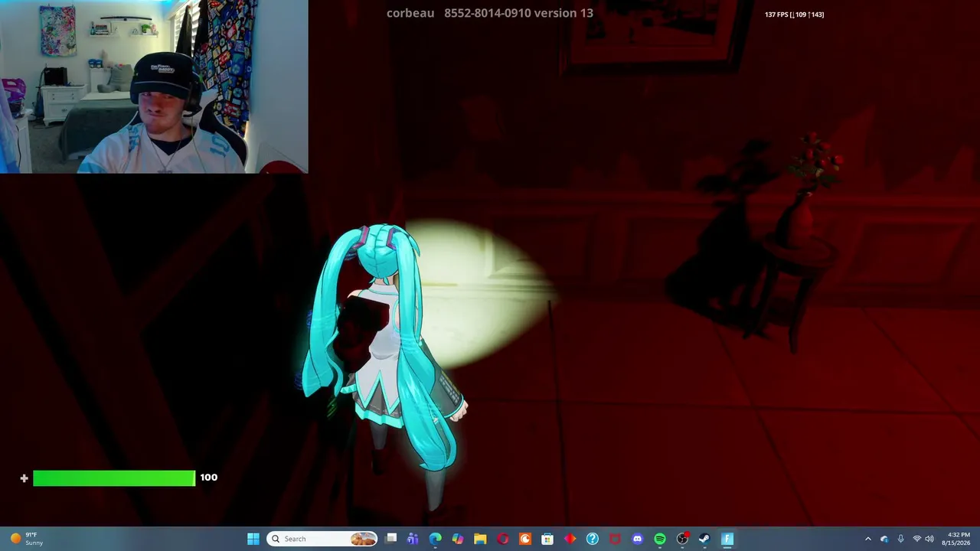Click the island code 8552-8014-0910 version 13
Image resolution: width=980 pixels, height=551 pixels.
point(518,13)
